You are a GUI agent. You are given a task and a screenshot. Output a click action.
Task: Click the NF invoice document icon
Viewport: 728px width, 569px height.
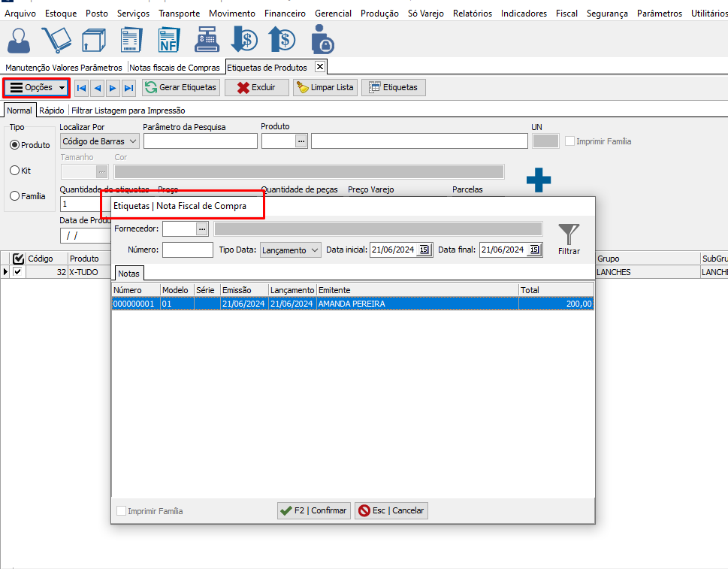[169, 40]
